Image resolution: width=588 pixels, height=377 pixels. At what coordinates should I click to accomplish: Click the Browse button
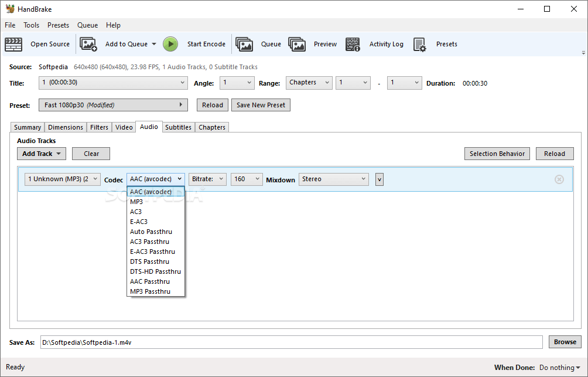coord(565,342)
